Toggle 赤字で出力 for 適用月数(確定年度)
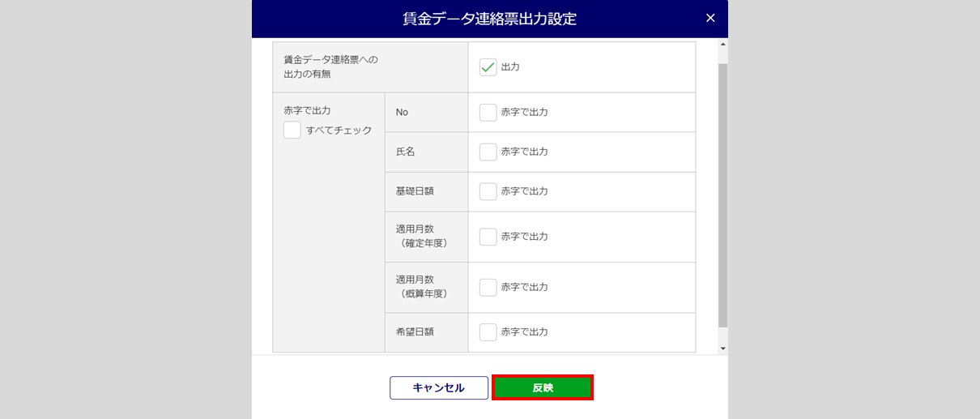 point(488,237)
